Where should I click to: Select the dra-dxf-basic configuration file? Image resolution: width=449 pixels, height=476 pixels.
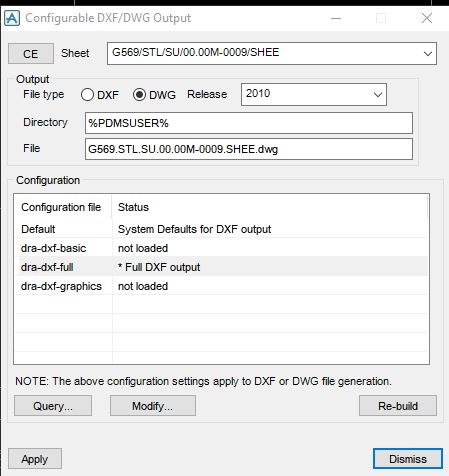tap(53, 248)
